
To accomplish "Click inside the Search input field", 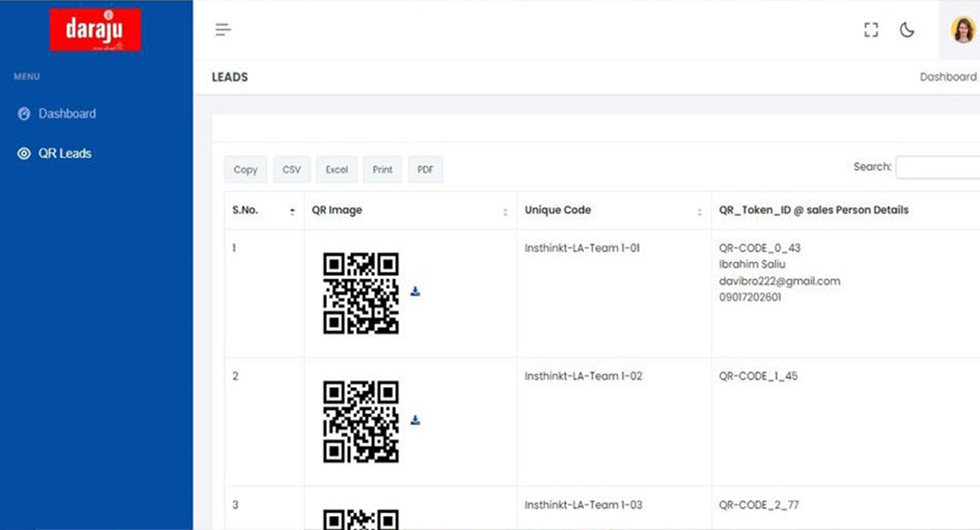I will tap(938, 167).
